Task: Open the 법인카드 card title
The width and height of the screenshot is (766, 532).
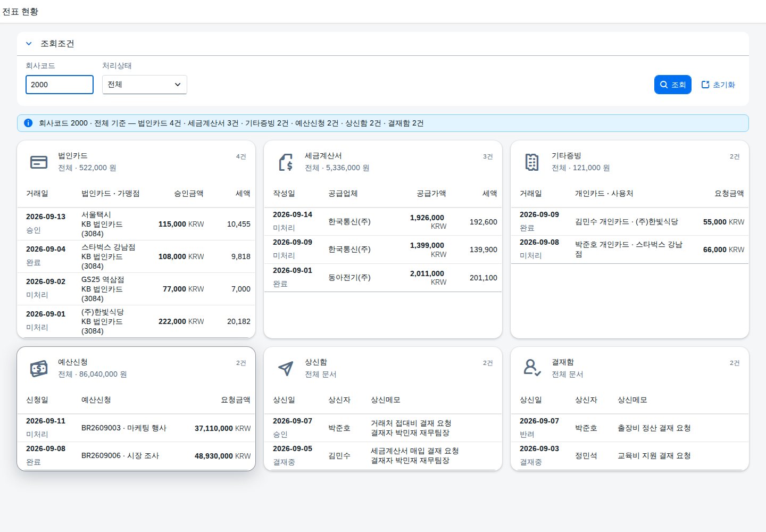Action: pos(73,156)
